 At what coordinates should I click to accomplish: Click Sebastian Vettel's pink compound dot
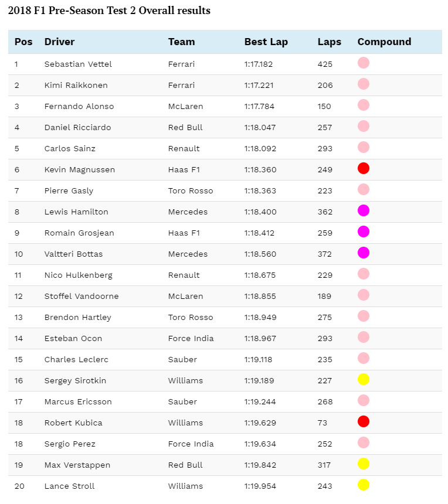[x=364, y=63]
